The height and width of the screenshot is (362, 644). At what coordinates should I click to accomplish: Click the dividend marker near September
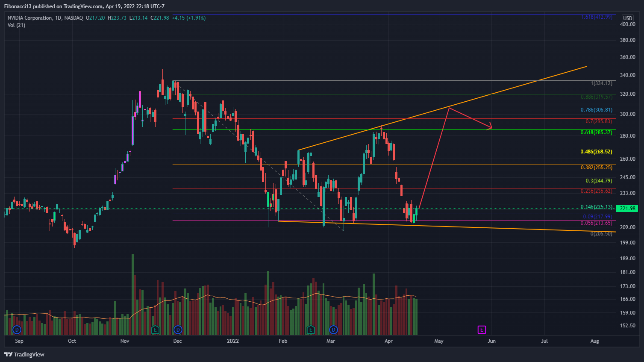click(17, 330)
